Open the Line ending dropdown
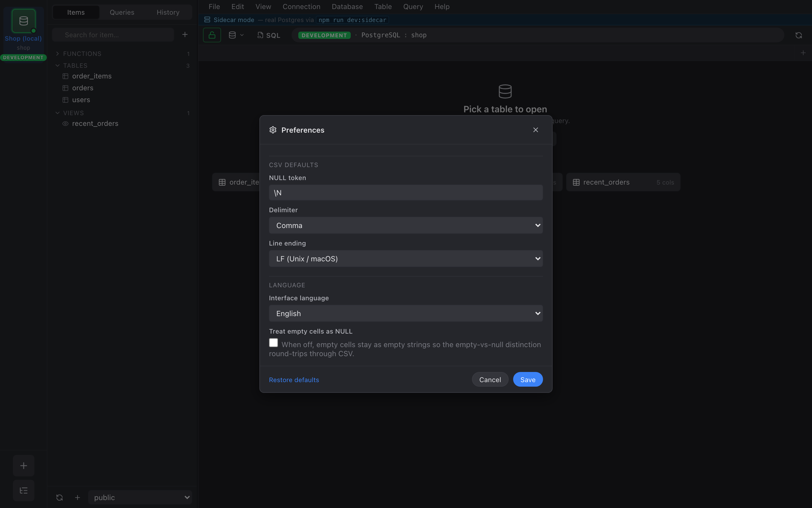Screen dimensions: 812x508 [x=406, y=258]
